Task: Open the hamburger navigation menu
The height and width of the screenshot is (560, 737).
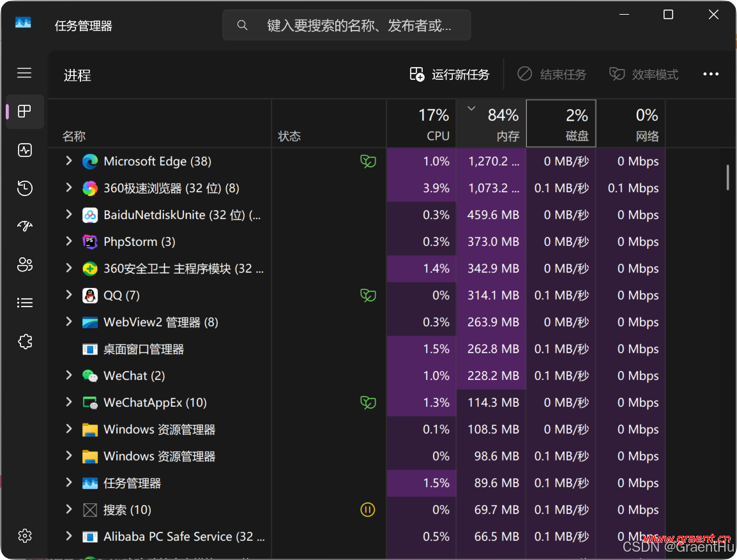Action: [x=24, y=73]
